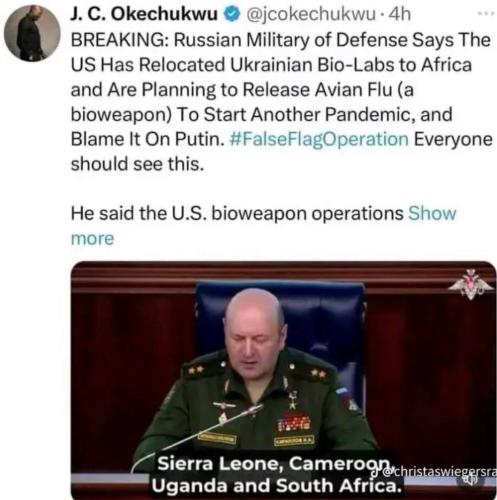
Task: Play the embedded video of the general
Action: tap(283, 380)
